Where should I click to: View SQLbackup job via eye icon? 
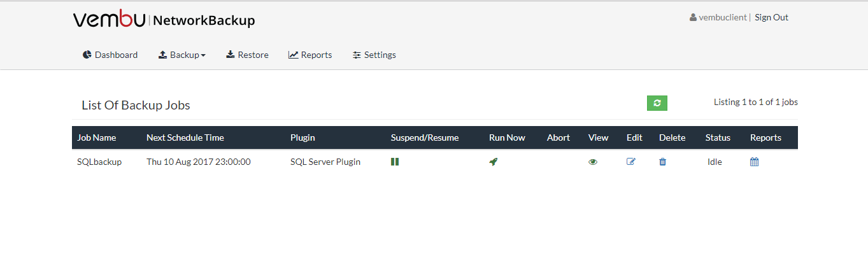point(593,162)
